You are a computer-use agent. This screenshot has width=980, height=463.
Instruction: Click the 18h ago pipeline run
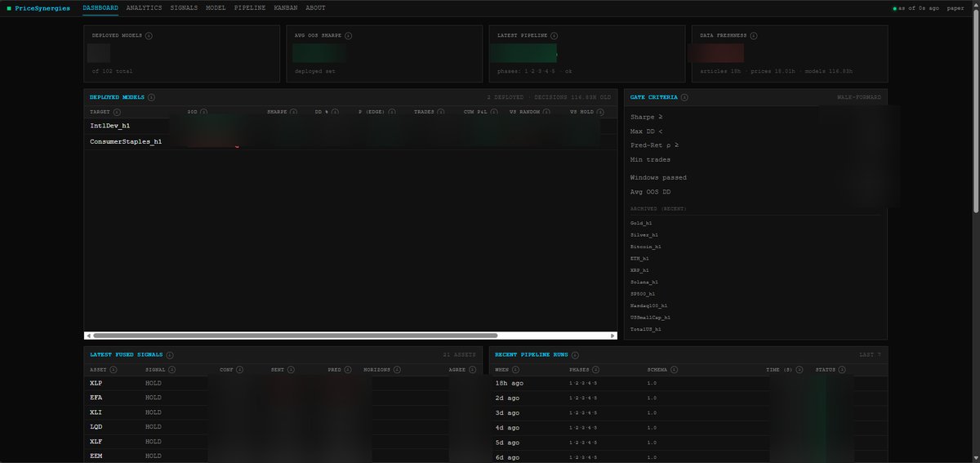coord(688,383)
